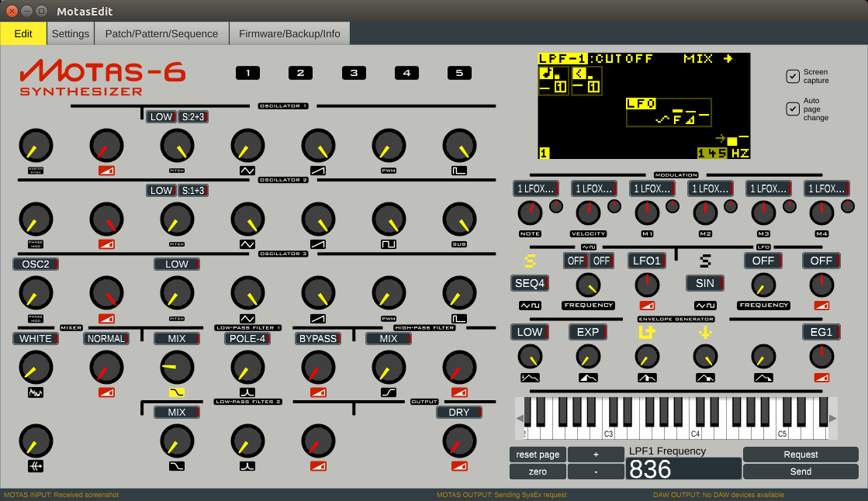Image resolution: width=868 pixels, height=501 pixels.
Task: Click Oscillator 1 sawtooth wave icon
Action: [318, 171]
